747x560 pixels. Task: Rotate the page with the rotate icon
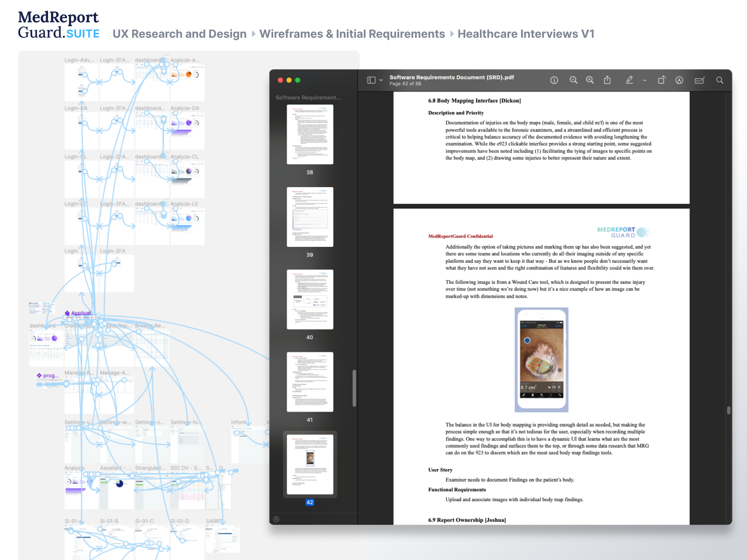[662, 80]
